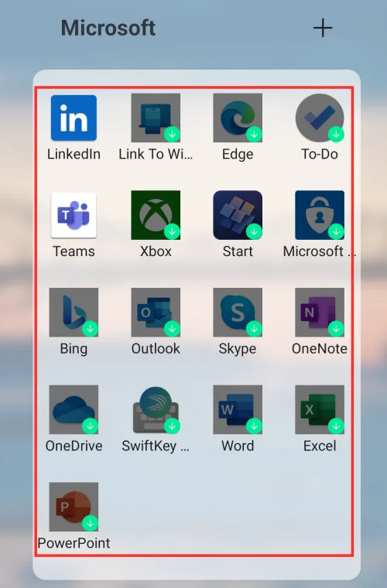Image resolution: width=387 pixels, height=588 pixels.
Task: Open the PowerPoint app icon
Action: click(74, 507)
